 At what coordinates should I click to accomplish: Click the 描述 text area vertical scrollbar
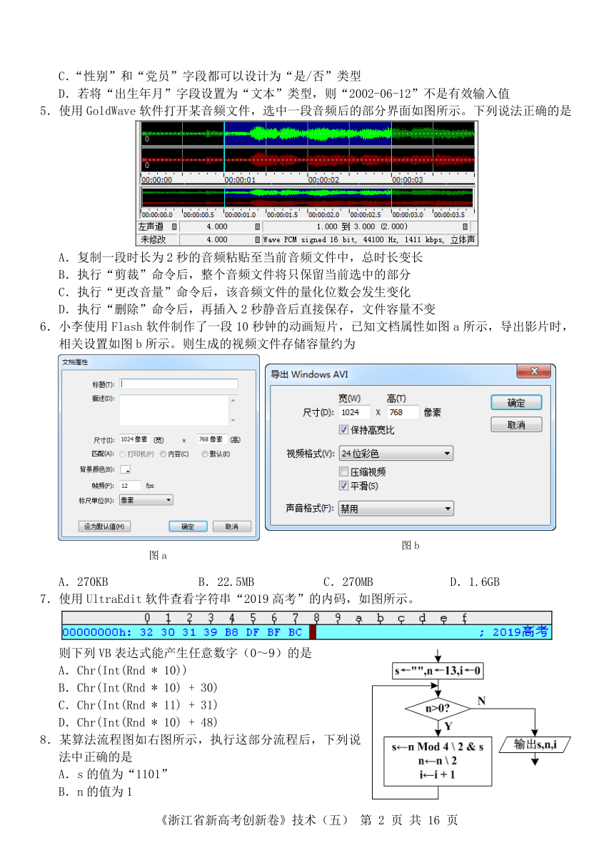233,410
